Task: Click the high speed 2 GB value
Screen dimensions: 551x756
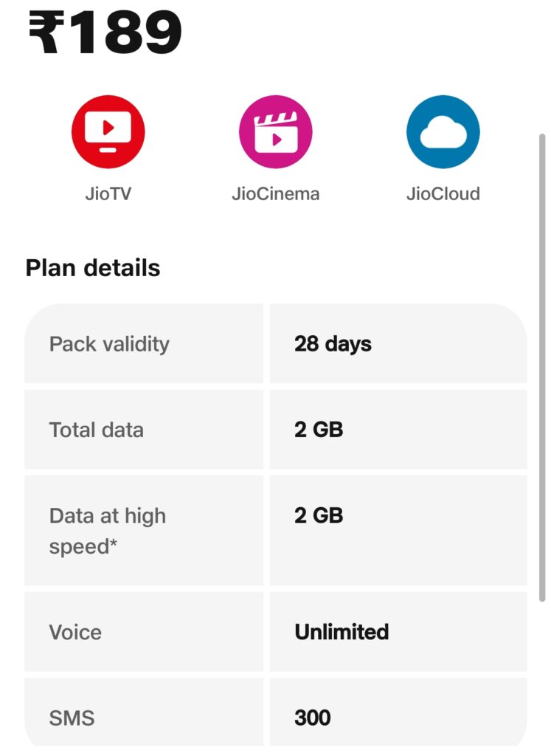Action: point(319,515)
